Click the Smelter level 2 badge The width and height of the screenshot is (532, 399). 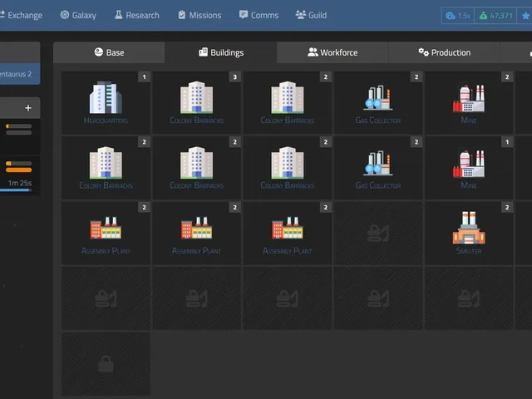[507, 207]
